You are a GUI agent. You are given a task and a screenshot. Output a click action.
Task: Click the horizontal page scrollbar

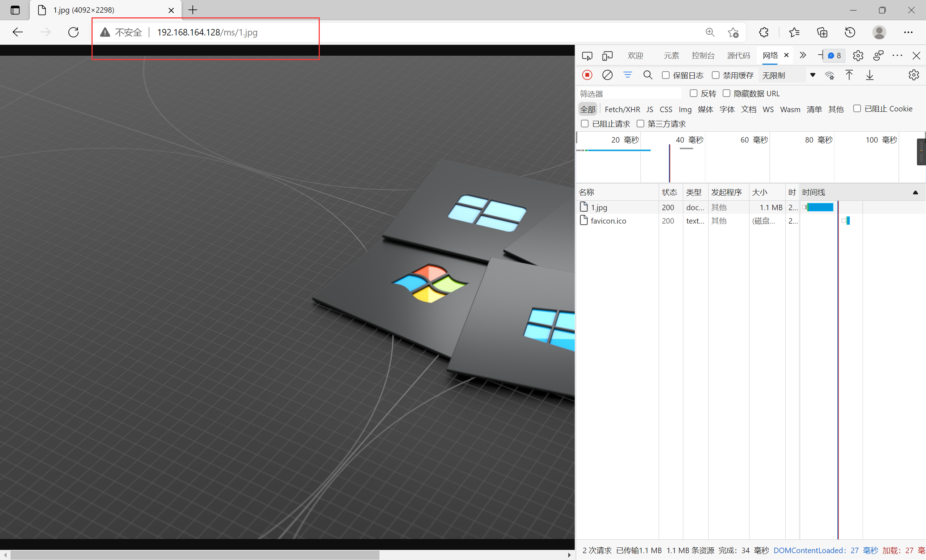[195, 555]
